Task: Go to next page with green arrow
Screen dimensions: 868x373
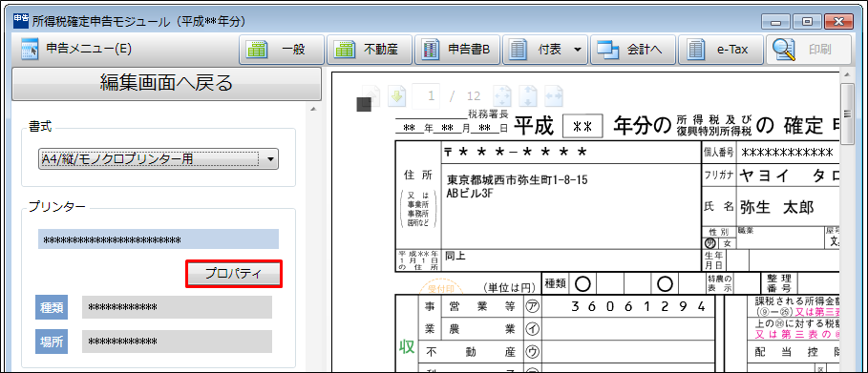Action: (397, 95)
